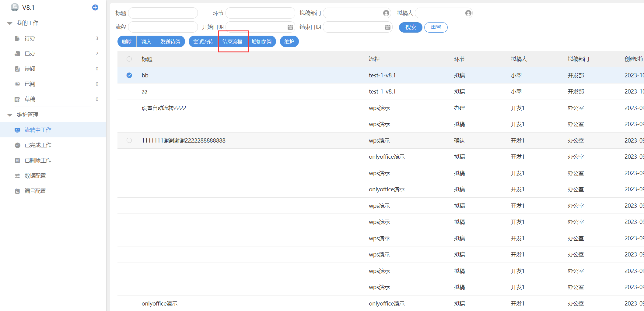The height and width of the screenshot is (311, 644).
Task: Click the 已办 icon in sidebar
Action: tap(17, 54)
